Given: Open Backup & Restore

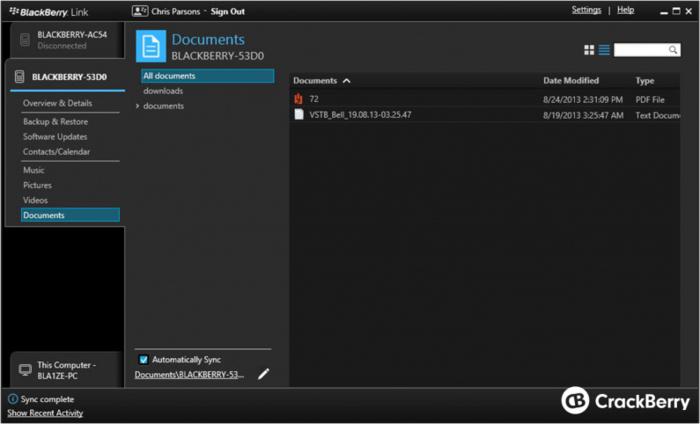Looking at the screenshot, I should tap(55, 121).
